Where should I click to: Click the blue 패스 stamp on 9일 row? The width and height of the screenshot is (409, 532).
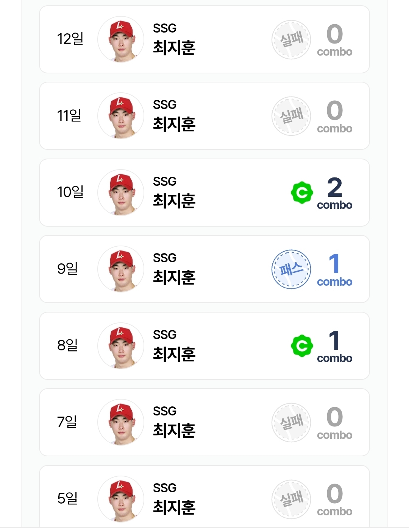pos(291,269)
